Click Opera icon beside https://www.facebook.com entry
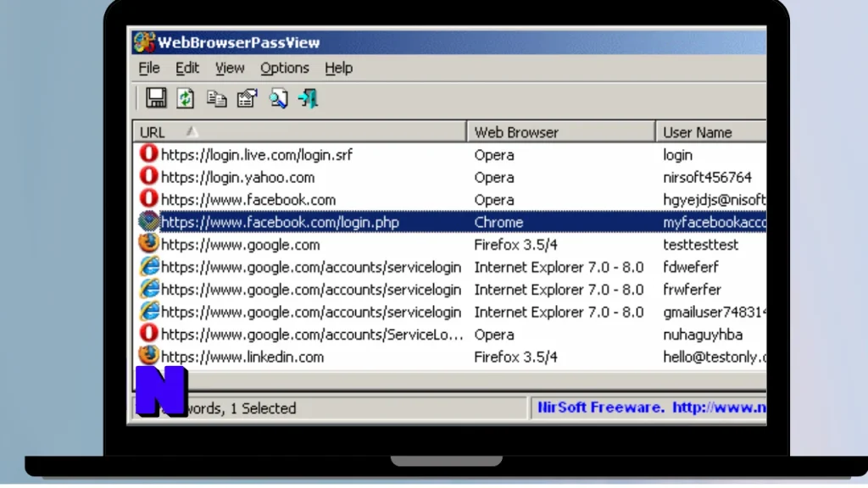868x488 pixels. [148, 198]
